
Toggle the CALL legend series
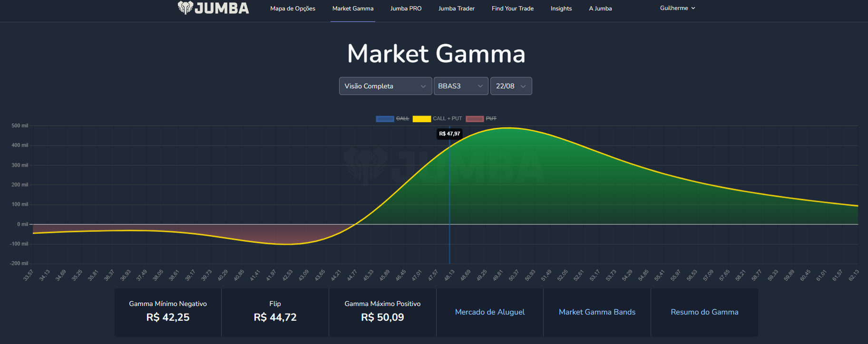pos(402,119)
